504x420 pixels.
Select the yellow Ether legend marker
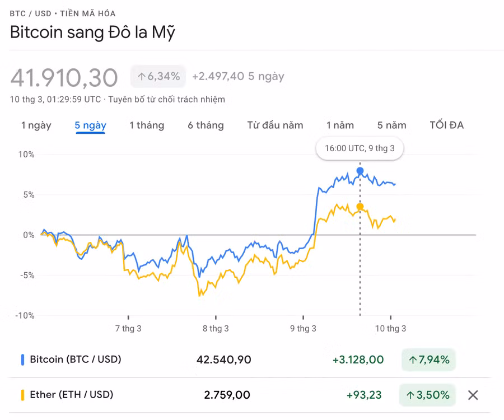coord(21,395)
